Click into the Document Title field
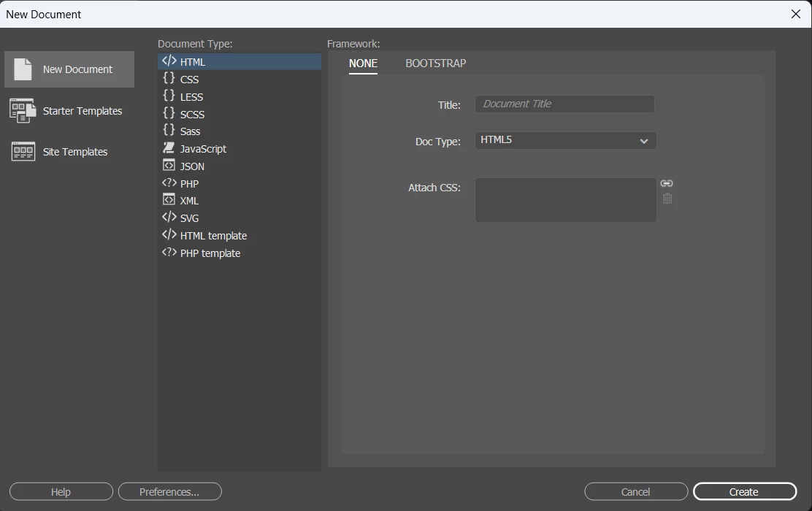This screenshot has width=812, height=511. point(564,104)
